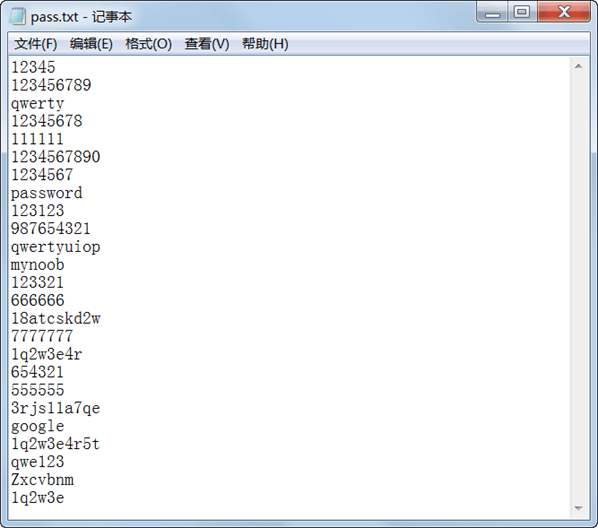This screenshot has height=528, width=598.
Task: Close the pass.txt Notepad window
Action: pos(564,12)
